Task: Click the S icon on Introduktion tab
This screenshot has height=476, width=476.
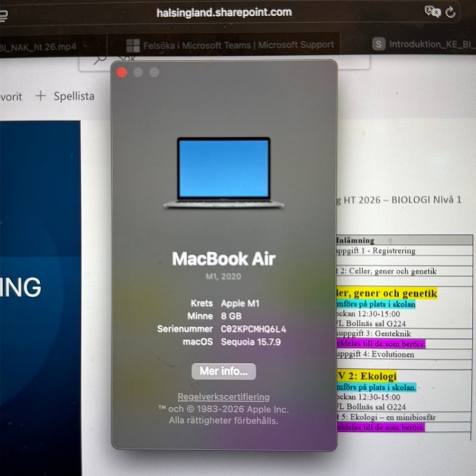Action: pyautogui.click(x=379, y=44)
